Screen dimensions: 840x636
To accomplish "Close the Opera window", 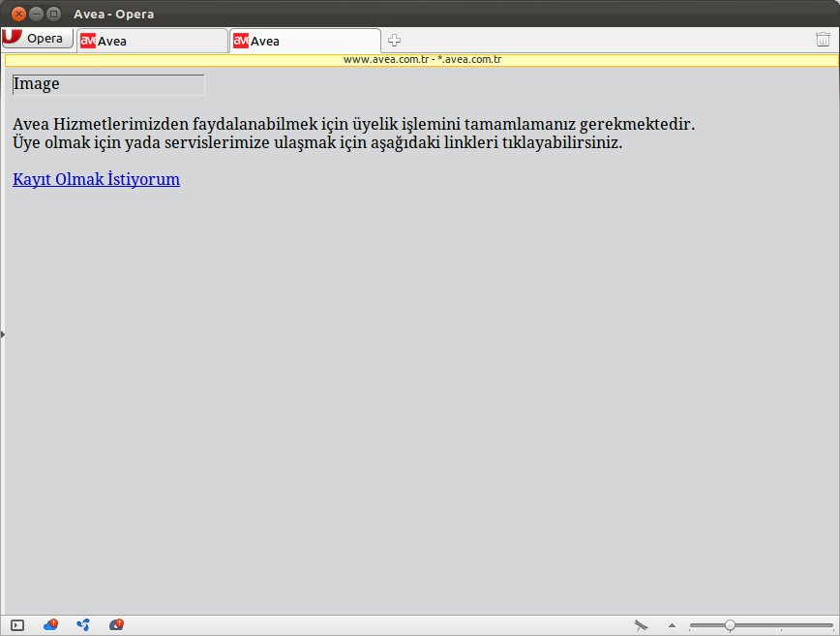I will point(18,15).
